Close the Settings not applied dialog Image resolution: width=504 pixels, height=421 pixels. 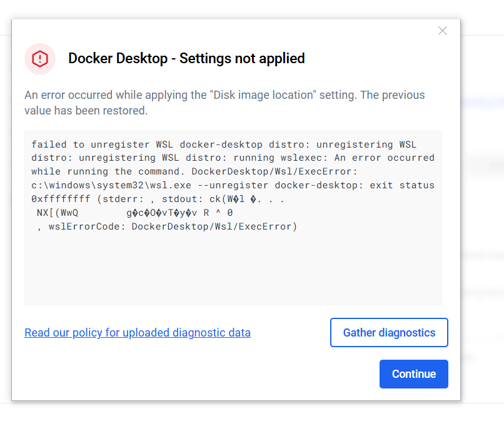click(x=442, y=31)
